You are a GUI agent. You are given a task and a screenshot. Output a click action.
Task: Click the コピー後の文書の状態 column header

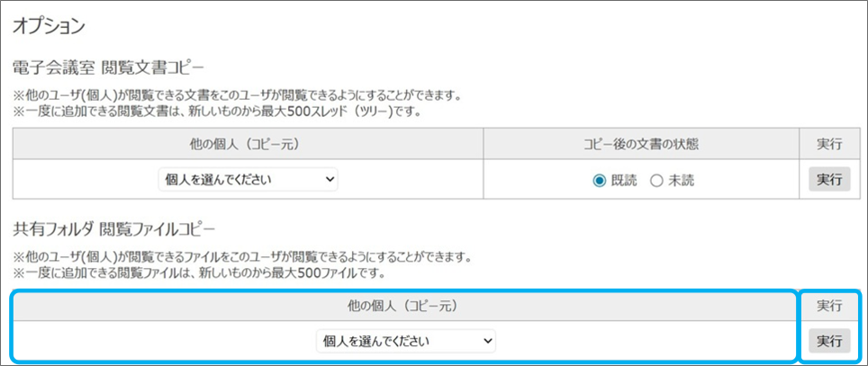pyautogui.click(x=641, y=144)
